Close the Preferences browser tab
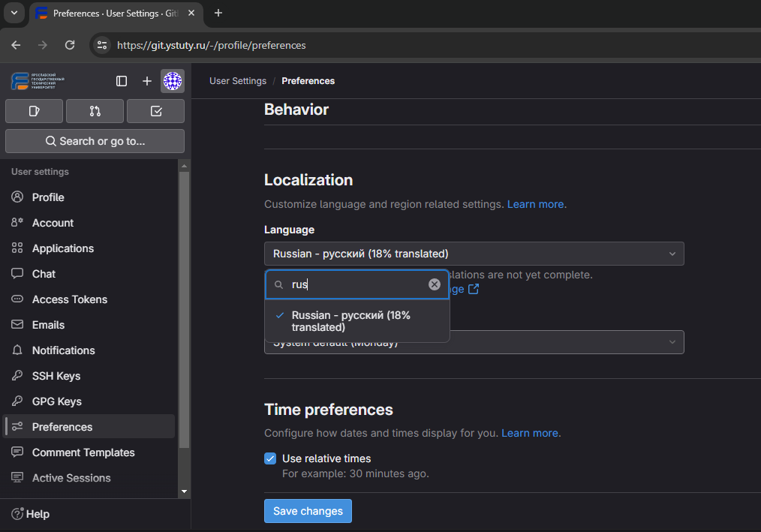This screenshot has height=532, width=761. (x=191, y=13)
